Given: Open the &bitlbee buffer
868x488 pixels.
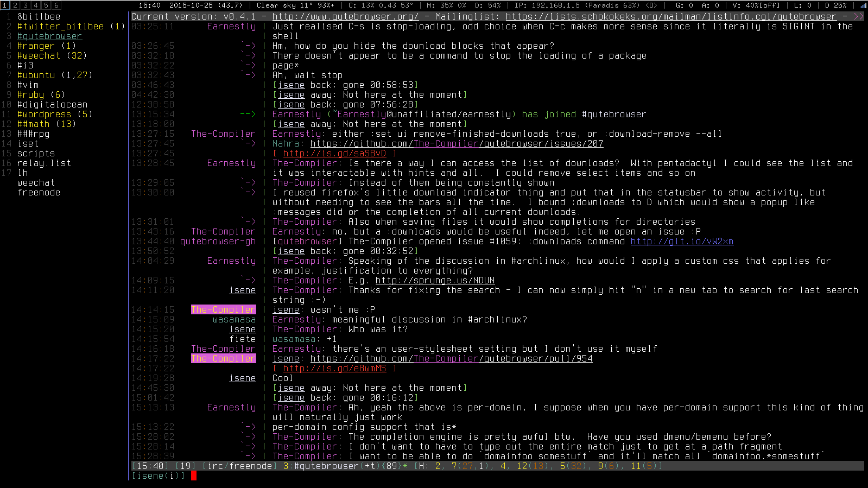Looking at the screenshot, I should click(39, 16).
